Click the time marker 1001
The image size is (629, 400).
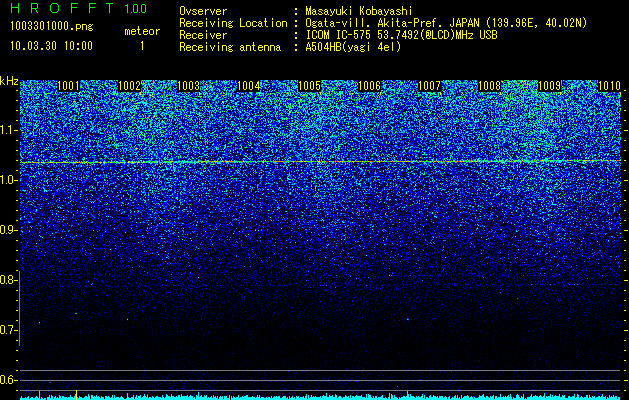(x=69, y=86)
